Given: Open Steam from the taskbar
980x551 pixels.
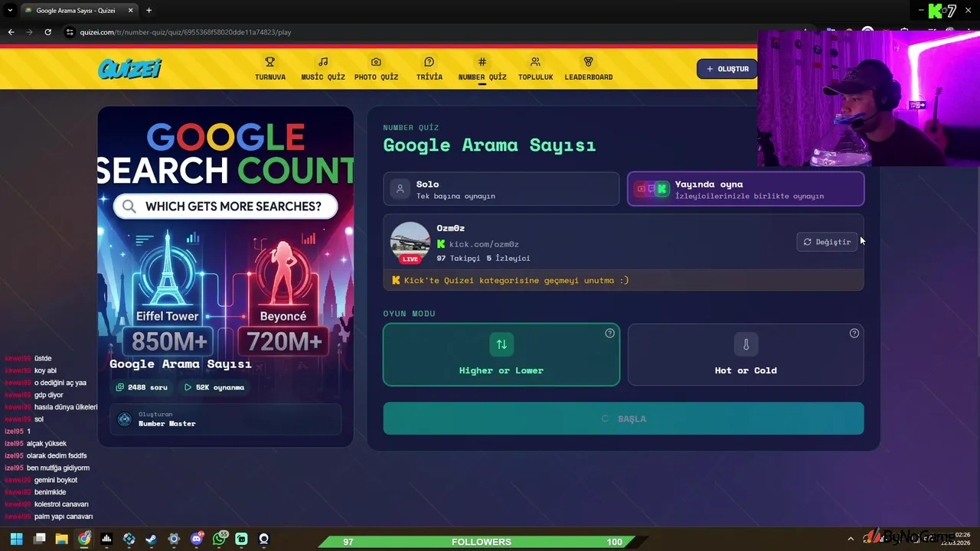Looking at the screenshot, I should 152,540.
